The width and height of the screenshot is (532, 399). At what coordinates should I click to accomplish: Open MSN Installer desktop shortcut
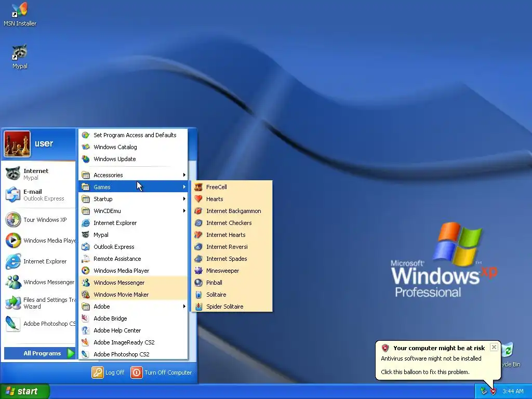click(20, 14)
